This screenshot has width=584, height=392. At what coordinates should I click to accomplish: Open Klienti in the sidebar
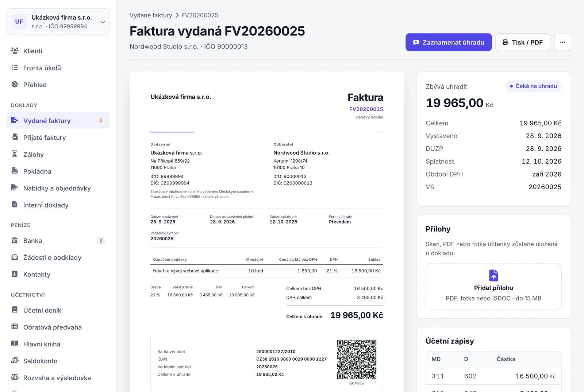(x=58, y=51)
